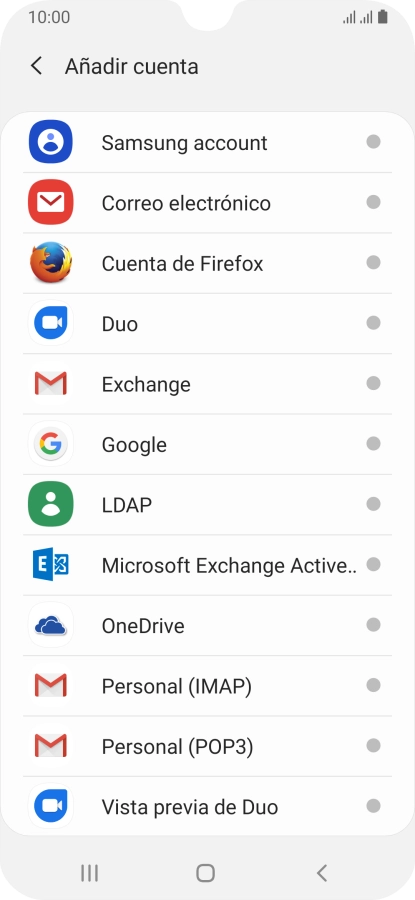Go back using the Añadir cuenta arrow
The image size is (415, 900).
(x=36, y=66)
